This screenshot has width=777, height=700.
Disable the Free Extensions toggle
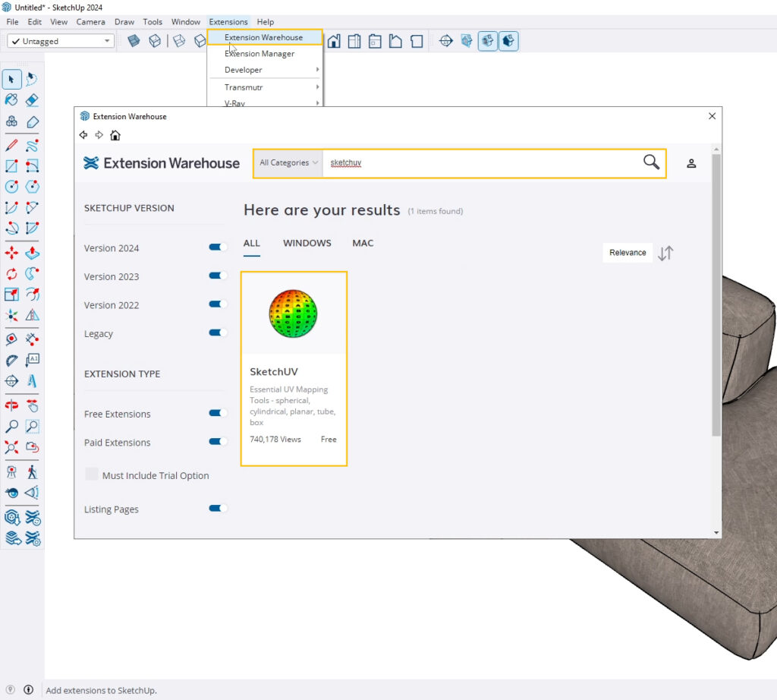tap(218, 413)
